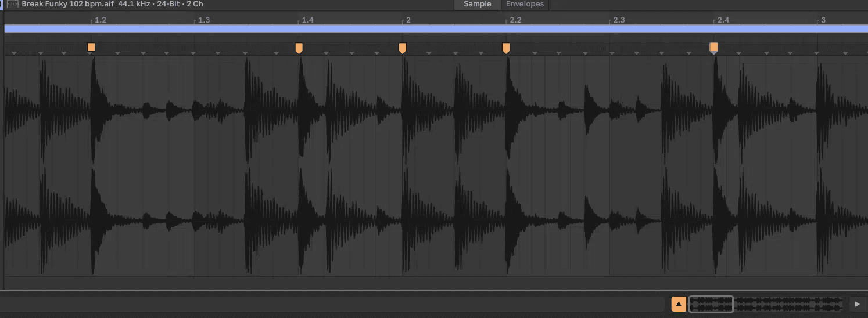Click the highlighted zoom region in clip overview
868x318 pixels.
(711, 303)
